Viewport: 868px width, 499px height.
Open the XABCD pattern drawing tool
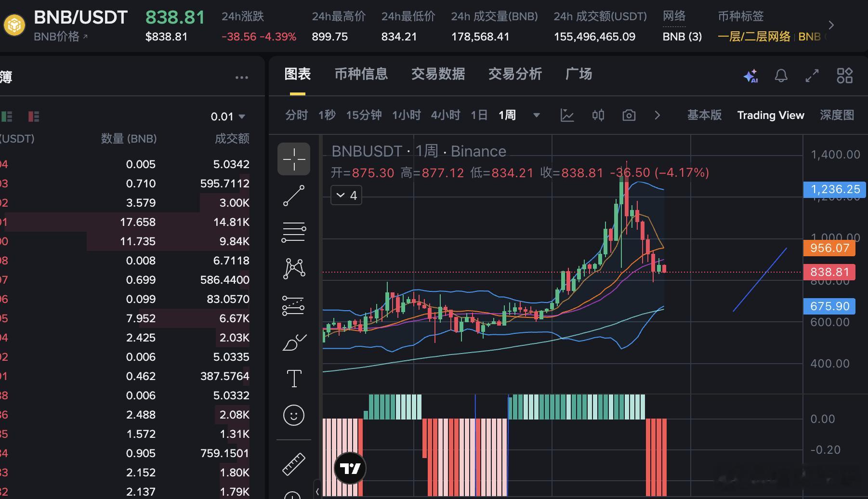(x=294, y=268)
